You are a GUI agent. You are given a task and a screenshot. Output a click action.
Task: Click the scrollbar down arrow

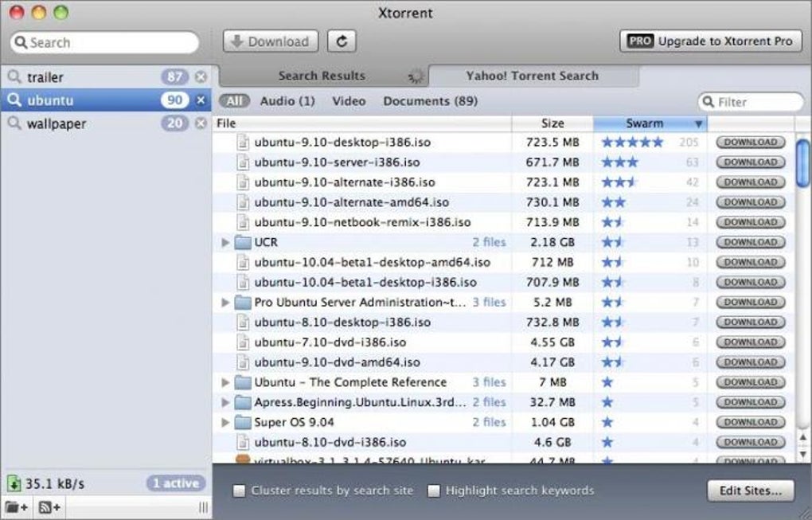802,454
